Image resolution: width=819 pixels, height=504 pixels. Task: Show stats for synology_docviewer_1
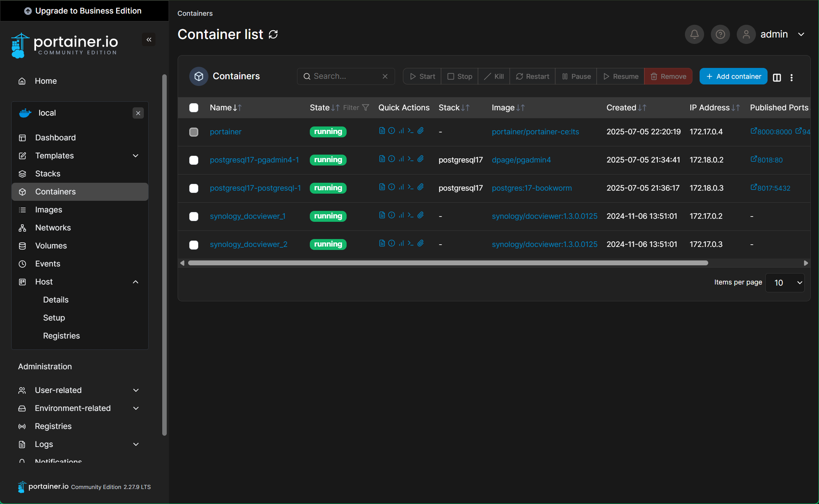coord(401,215)
